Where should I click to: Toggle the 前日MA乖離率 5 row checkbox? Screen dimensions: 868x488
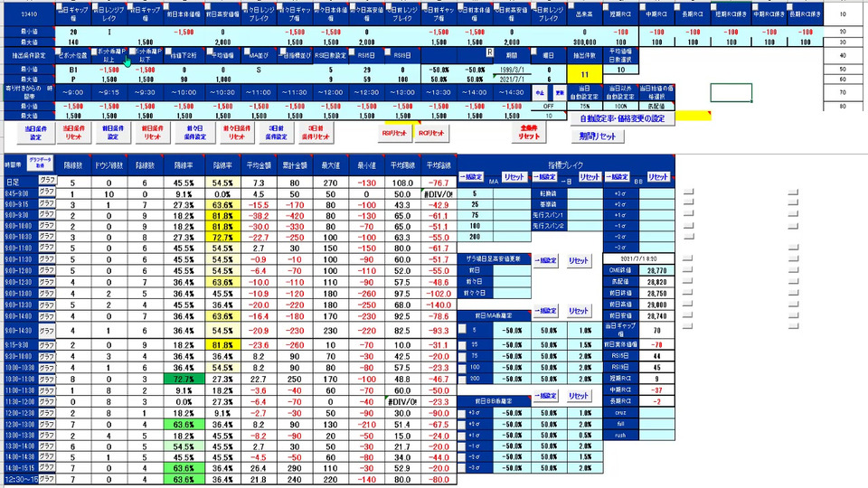[462, 329]
